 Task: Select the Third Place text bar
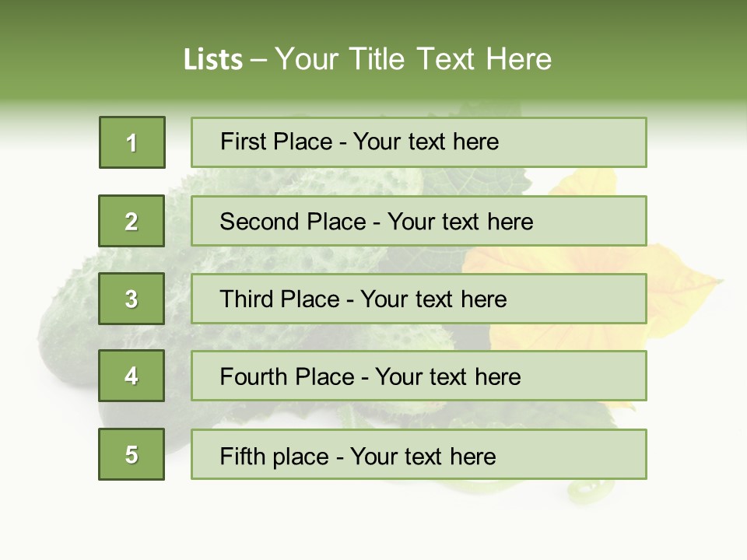click(419, 299)
